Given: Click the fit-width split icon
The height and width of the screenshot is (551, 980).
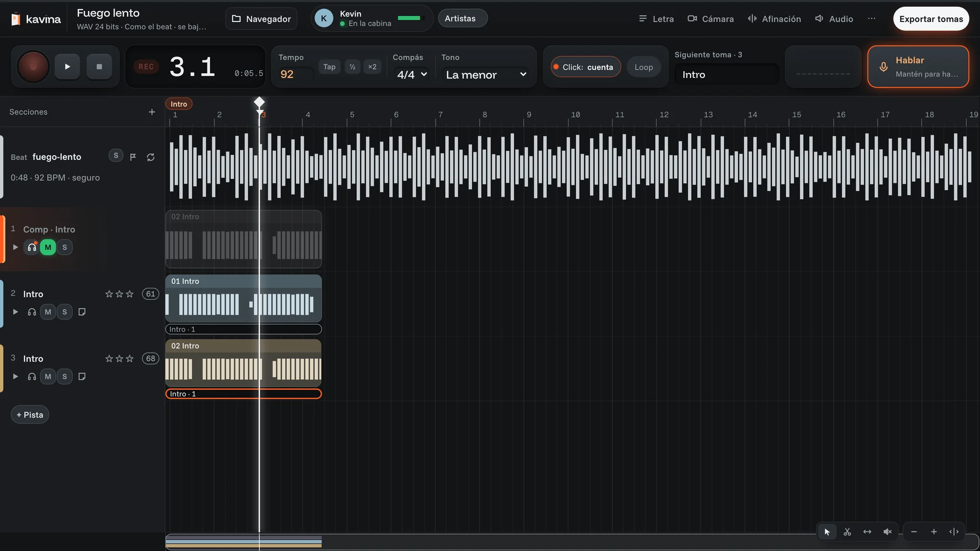Looking at the screenshot, I should (954, 532).
